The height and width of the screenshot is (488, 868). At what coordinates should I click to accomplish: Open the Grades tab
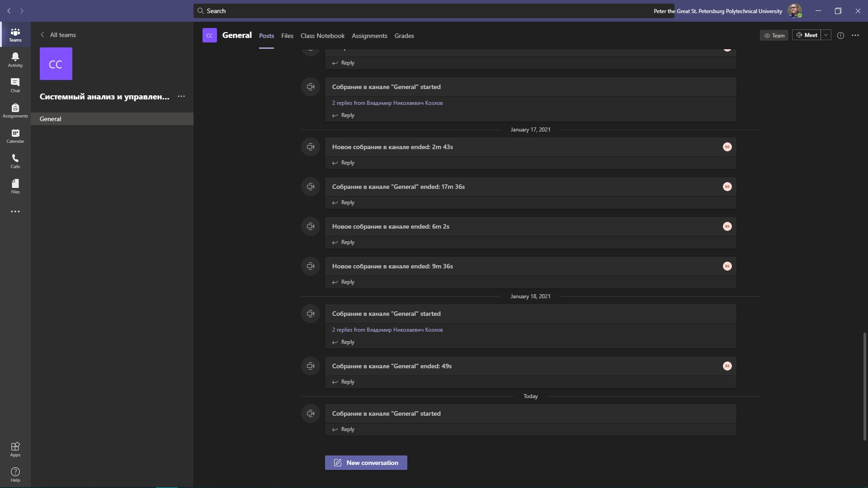[404, 36]
